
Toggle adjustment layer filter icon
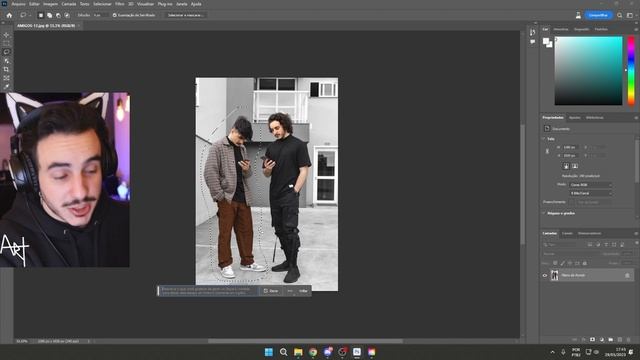pyautogui.click(x=598, y=244)
